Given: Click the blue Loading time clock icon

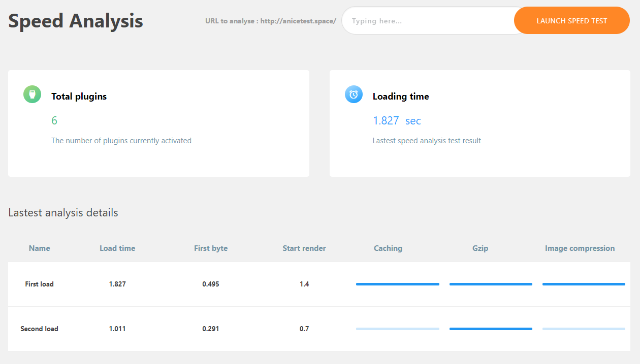Looking at the screenshot, I should click(x=353, y=94).
